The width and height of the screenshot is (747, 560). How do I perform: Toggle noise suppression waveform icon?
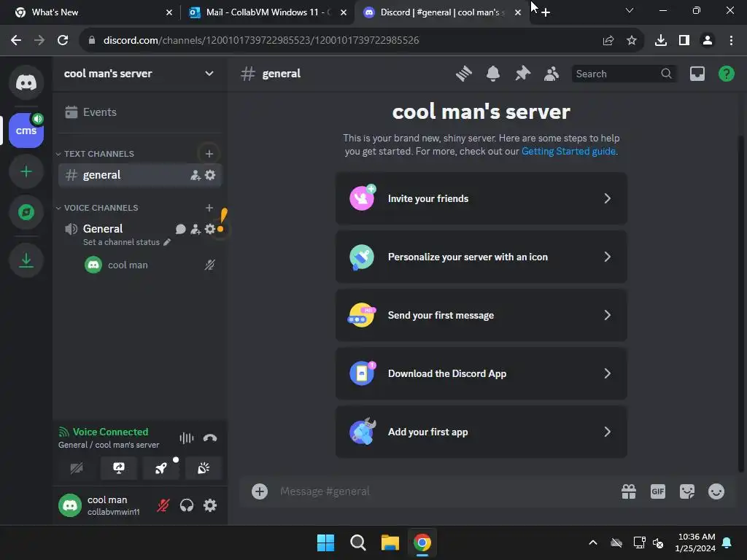click(x=186, y=438)
